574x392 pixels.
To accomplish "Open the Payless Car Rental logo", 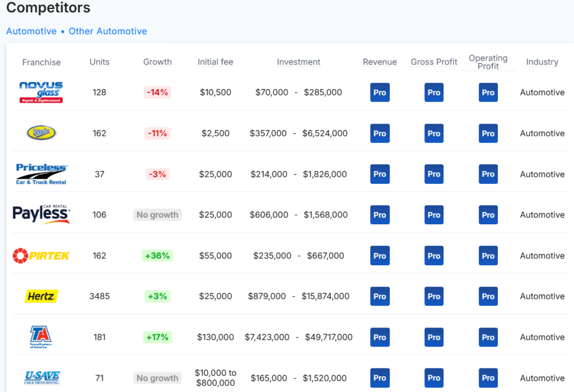I will tap(41, 214).
